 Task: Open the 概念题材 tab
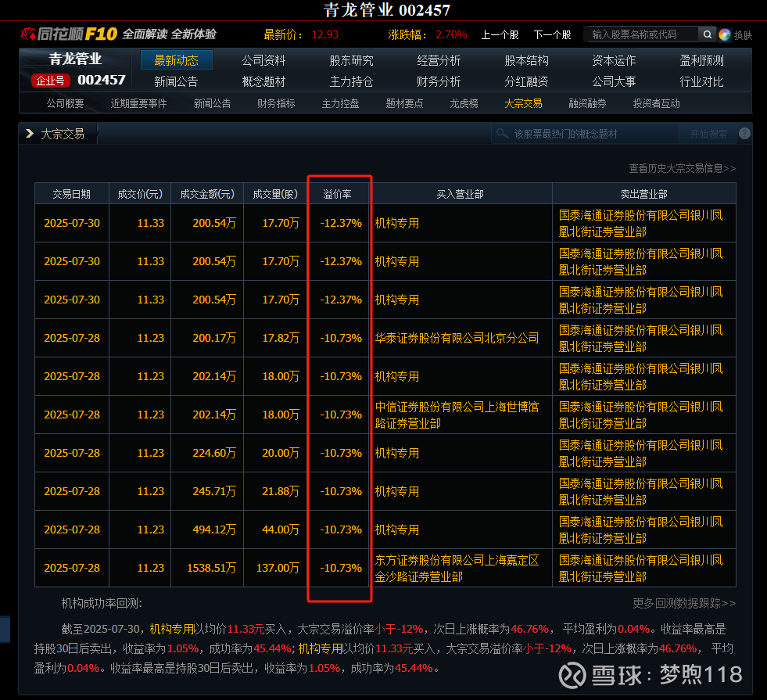pos(263,81)
